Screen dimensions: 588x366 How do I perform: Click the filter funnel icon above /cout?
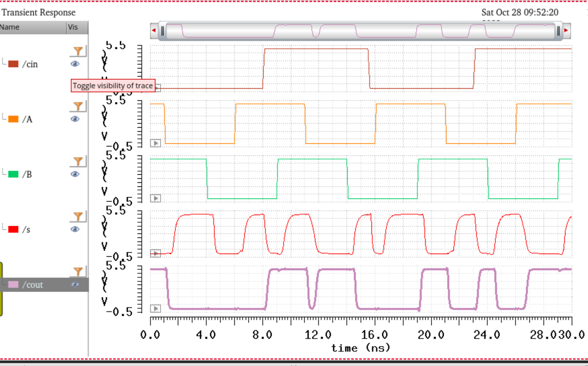78,271
